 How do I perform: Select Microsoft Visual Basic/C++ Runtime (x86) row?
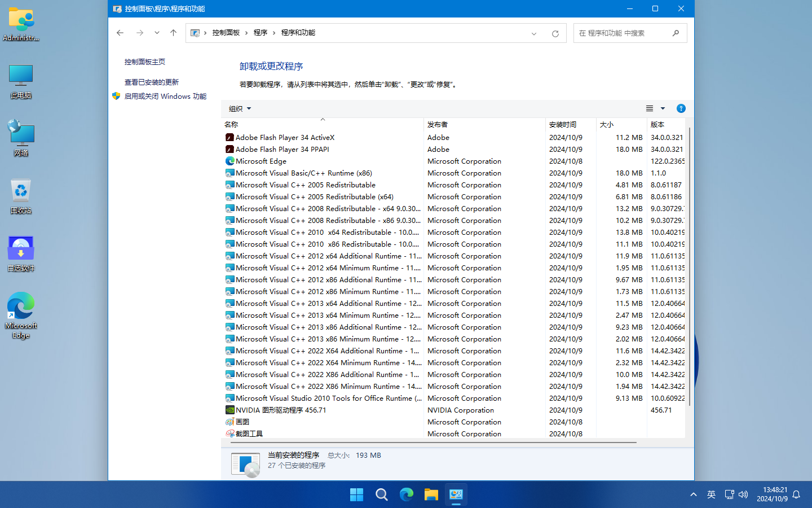454,173
